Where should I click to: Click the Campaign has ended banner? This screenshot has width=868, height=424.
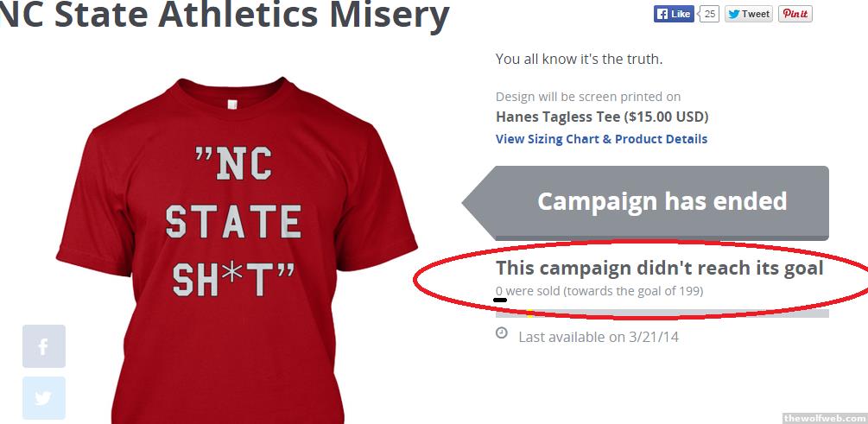(662, 202)
